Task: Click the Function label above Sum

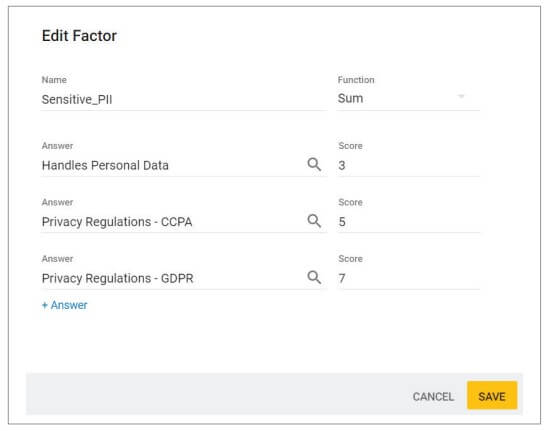Action: point(356,80)
